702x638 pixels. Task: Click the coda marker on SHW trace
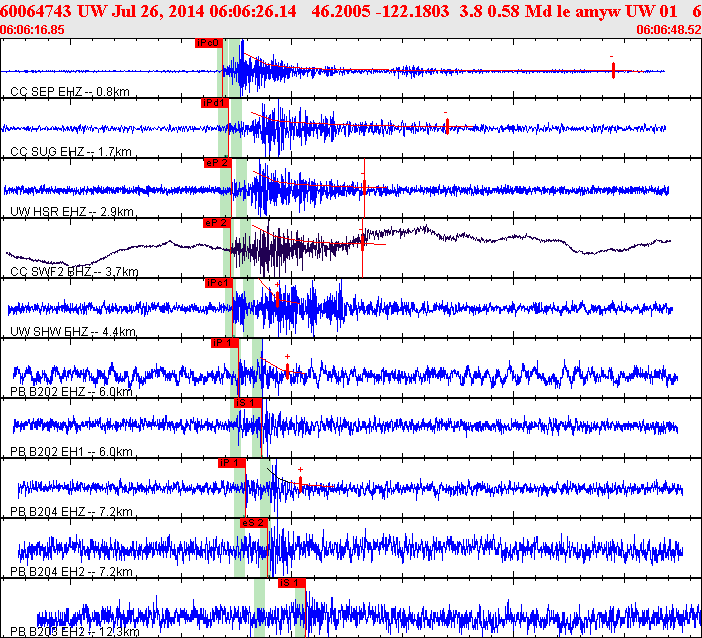tap(278, 299)
